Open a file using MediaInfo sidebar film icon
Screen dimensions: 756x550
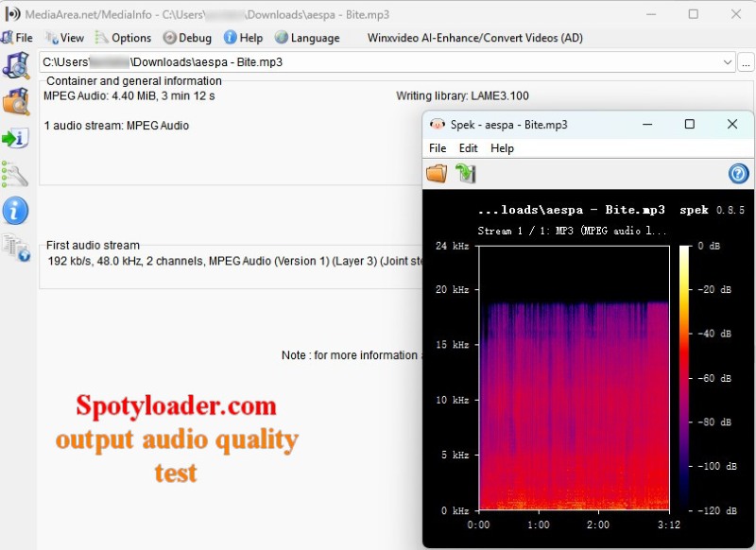point(16,65)
